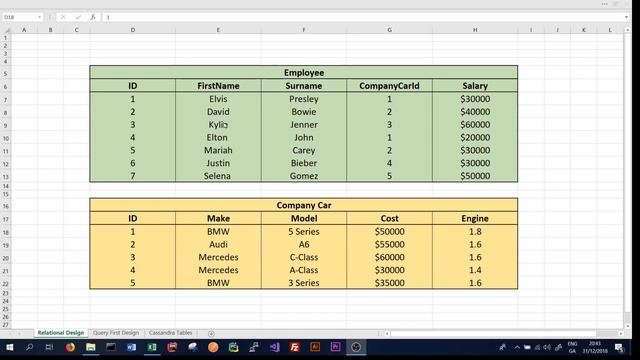Open Adobe Premiere Pro from taskbar

[336, 347]
